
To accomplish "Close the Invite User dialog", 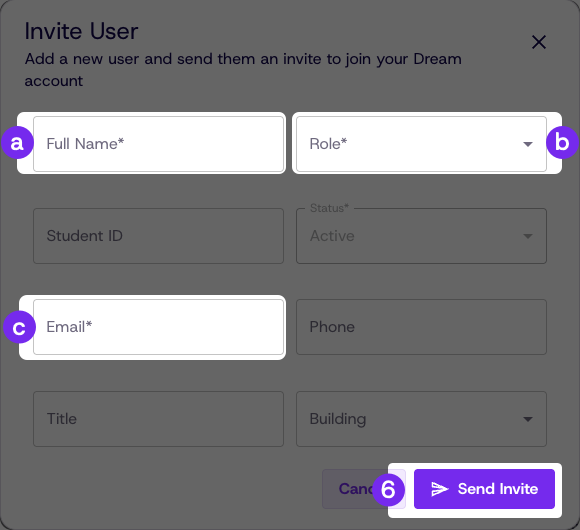I will pos(539,42).
